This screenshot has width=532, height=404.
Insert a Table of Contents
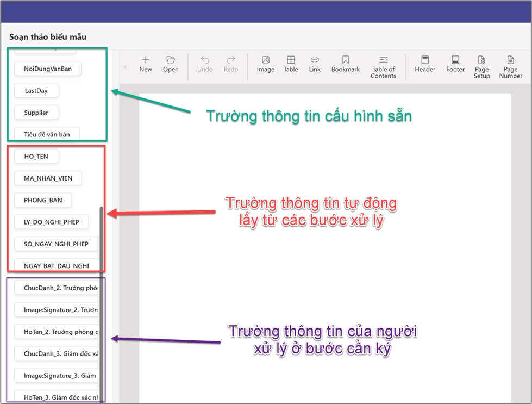[383, 60]
